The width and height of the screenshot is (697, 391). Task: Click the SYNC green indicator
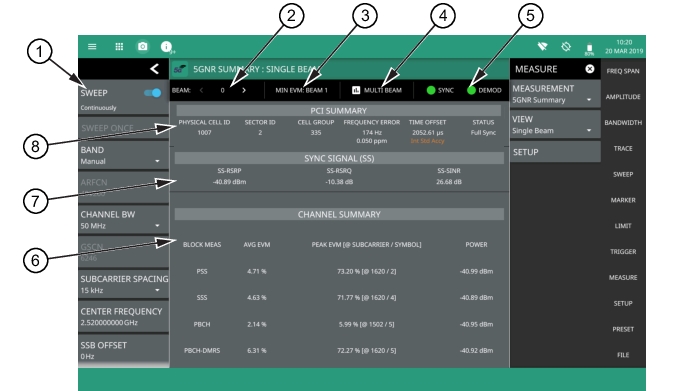pyautogui.click(x=431, y=90)
